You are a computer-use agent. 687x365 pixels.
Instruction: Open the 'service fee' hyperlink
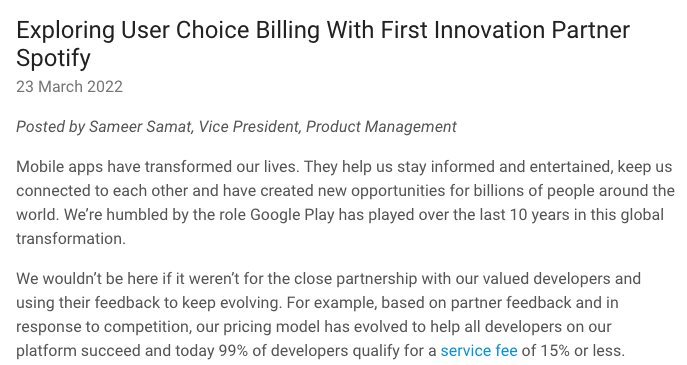pyautogui.click(x=479, y=351)
